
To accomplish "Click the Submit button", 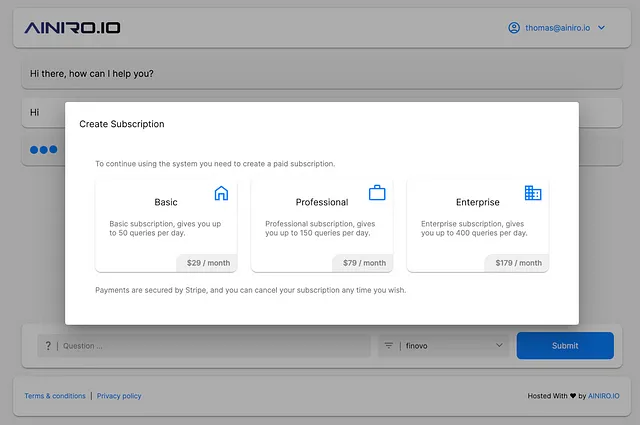I will [x=565, y=346].
